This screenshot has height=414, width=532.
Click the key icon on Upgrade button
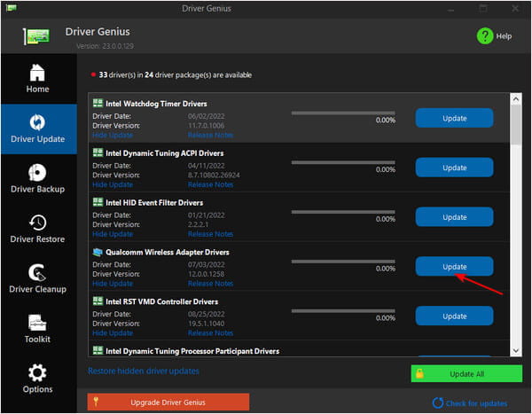click(x=96, y=402)
